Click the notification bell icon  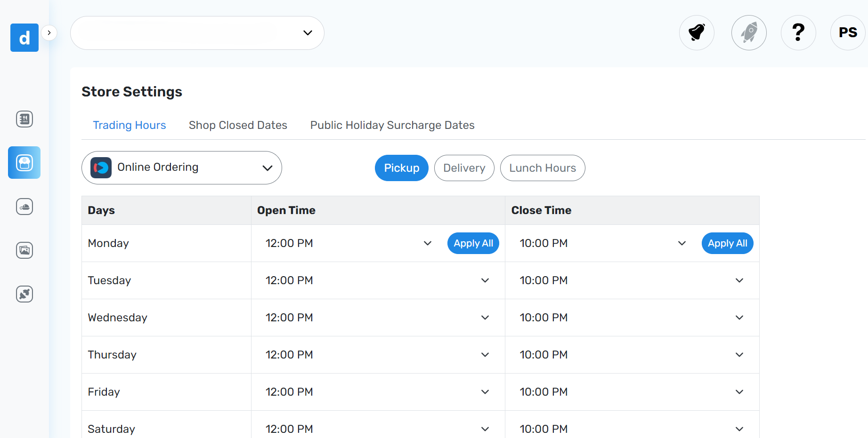pyautogui.click(x=697, y=32)
